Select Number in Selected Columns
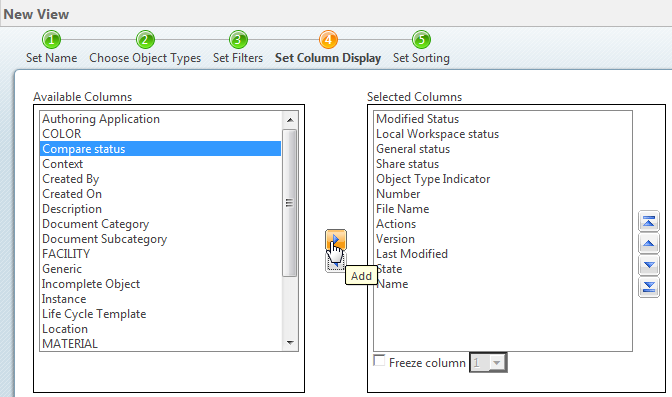672x397 pixels. point(503,194)
